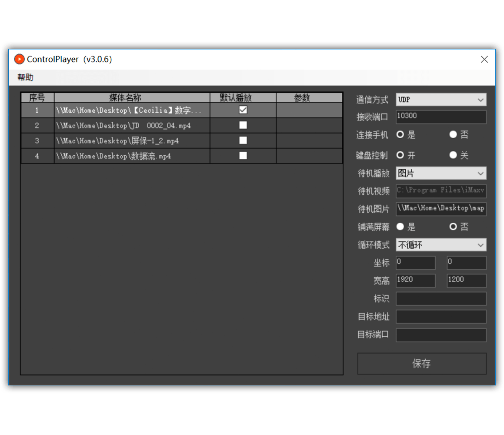The height and width of the screenshot is (435, 504).
Task: Select 否 for 连接手机
Action: pos(453,134)
